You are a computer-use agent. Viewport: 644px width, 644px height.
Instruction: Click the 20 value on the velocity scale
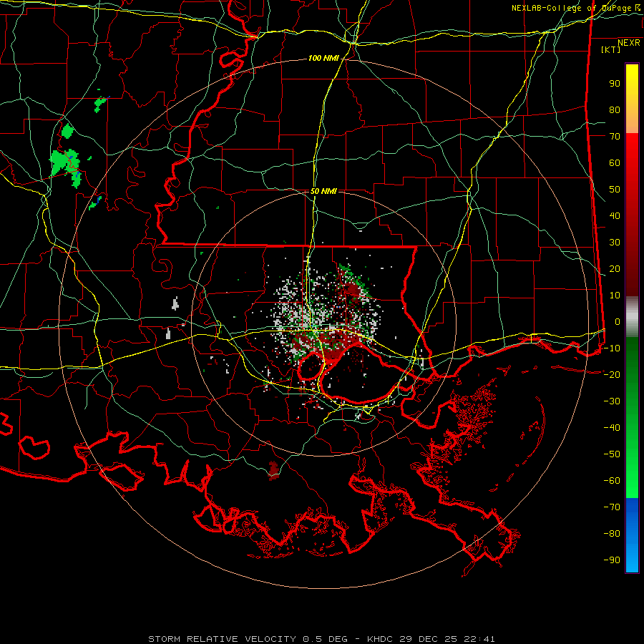pos(615,268)
